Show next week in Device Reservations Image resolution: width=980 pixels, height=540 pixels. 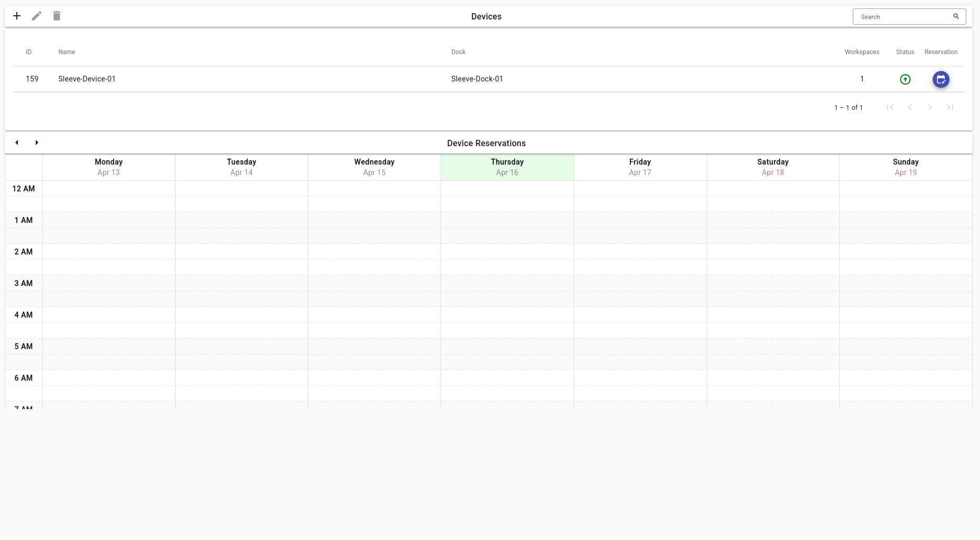[x=37, y=142]
